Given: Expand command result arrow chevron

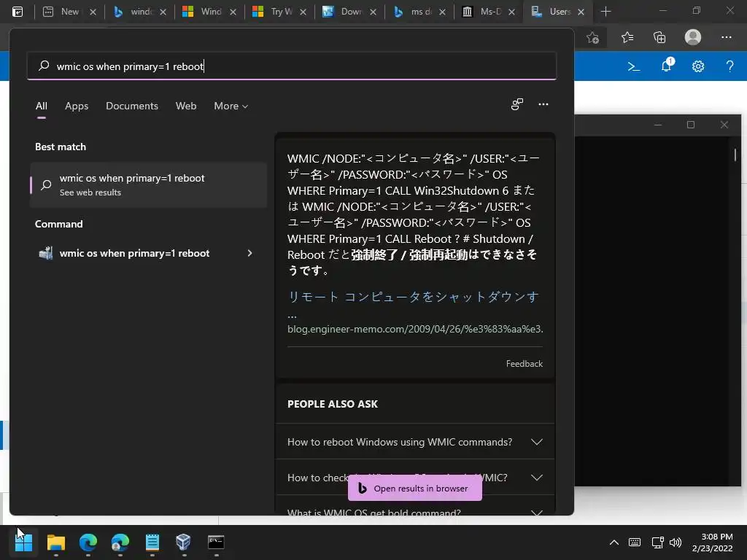Looking at the screenshot, I should pos(249,253).
